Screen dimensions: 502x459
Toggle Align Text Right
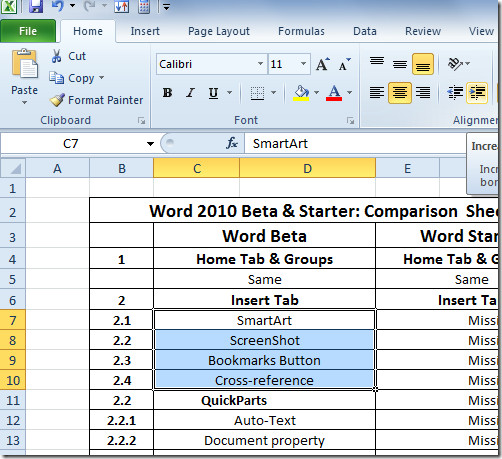pos(423,93)
